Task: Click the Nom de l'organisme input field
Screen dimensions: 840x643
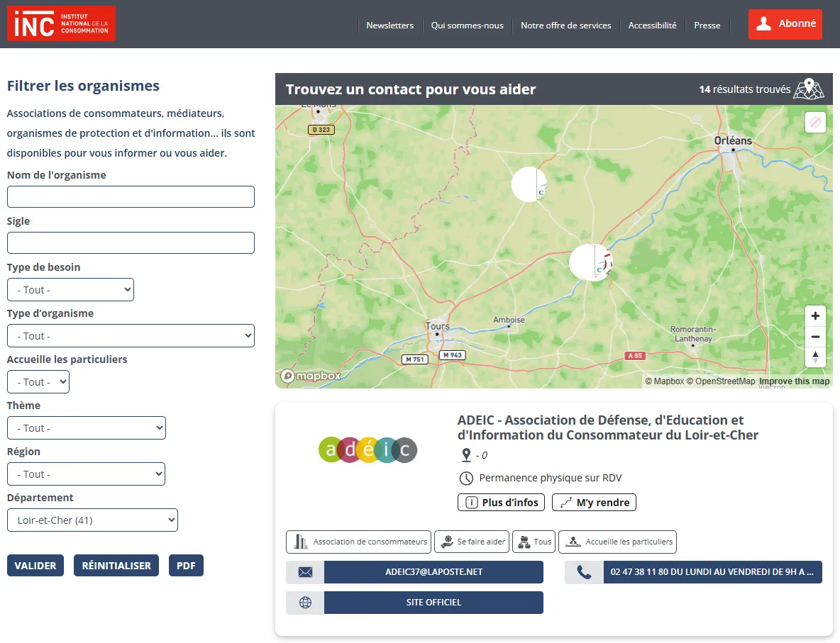Action: click(x=131, y=196)
